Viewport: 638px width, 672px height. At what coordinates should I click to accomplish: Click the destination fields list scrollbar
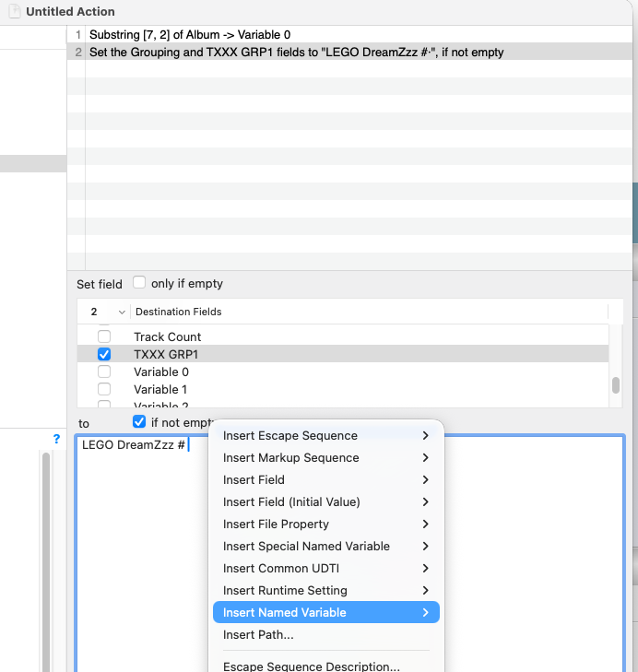tap(615, 383)
